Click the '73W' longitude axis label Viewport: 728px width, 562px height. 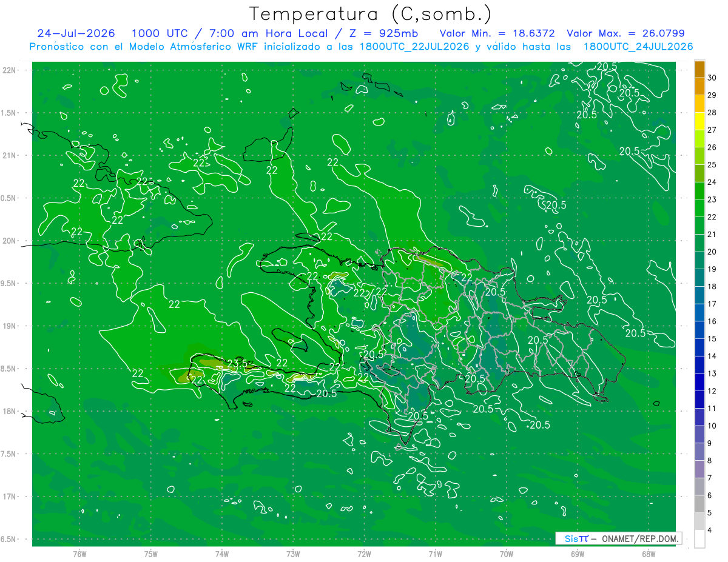click(293, 554)
